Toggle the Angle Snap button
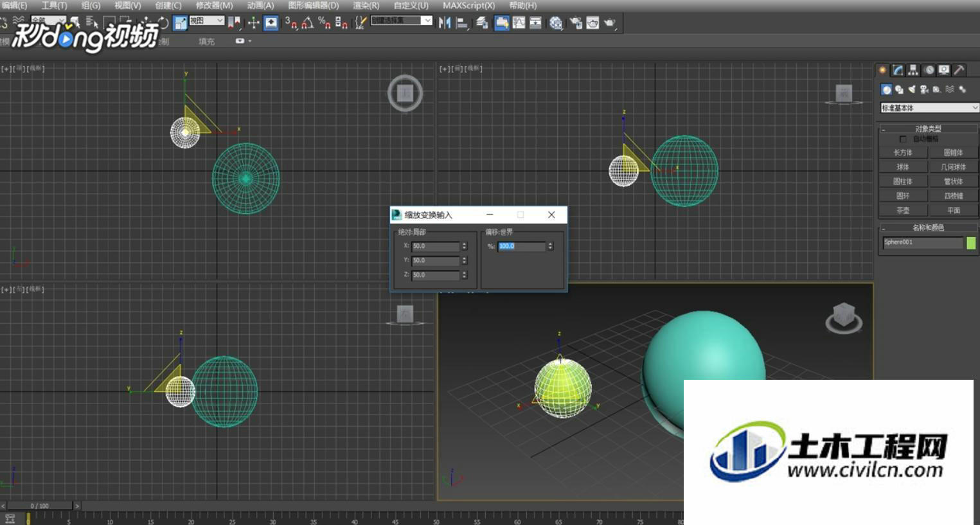 click(307, 23)
